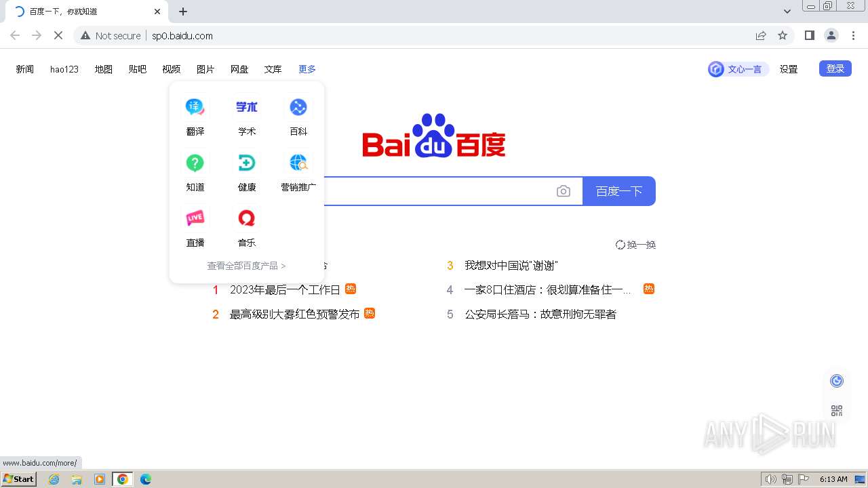Click the Baidu logo

coord(434,136)
